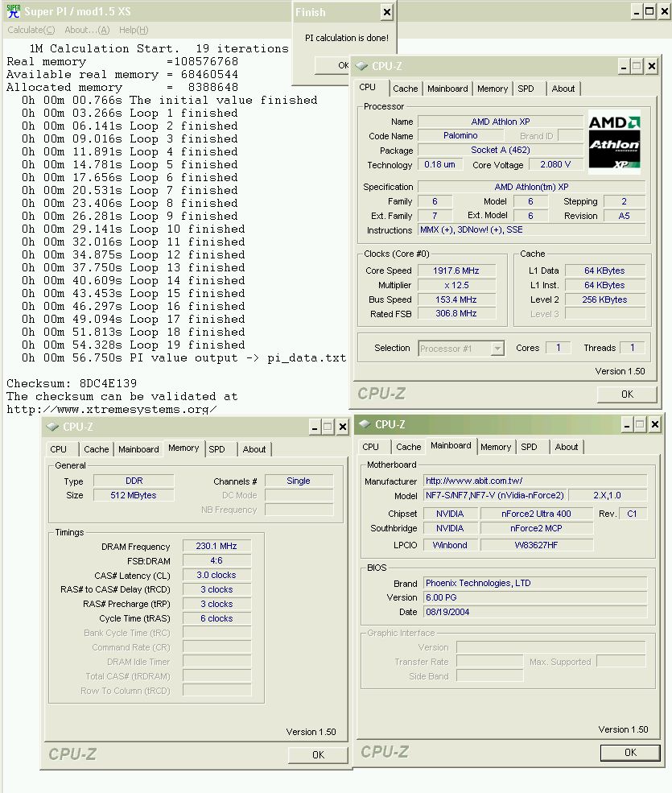Switch to the Cache tab in CPU window
672x793 pixels.
(406, 89)
